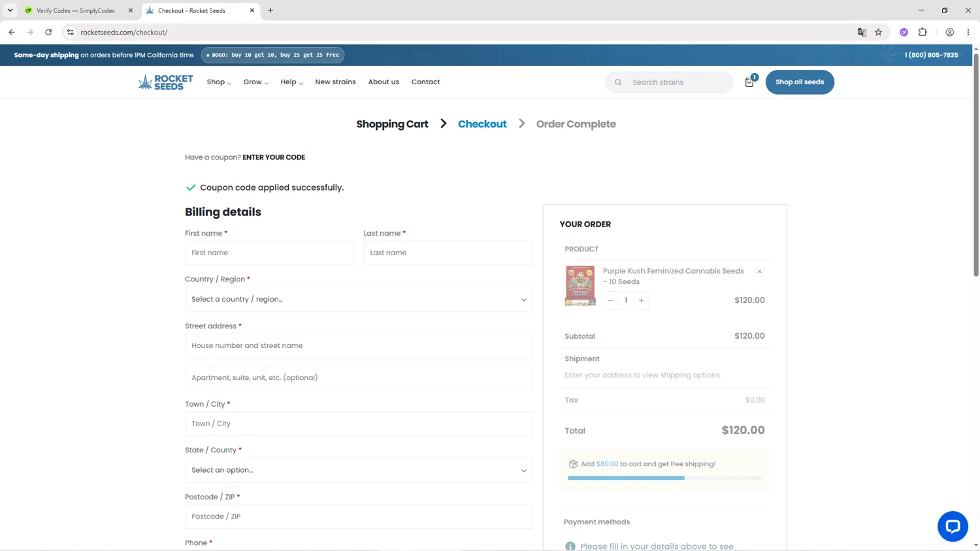Open the Country / Region dropdown
The height and width of the screenshot is (551, 980).
click(359, 300)
